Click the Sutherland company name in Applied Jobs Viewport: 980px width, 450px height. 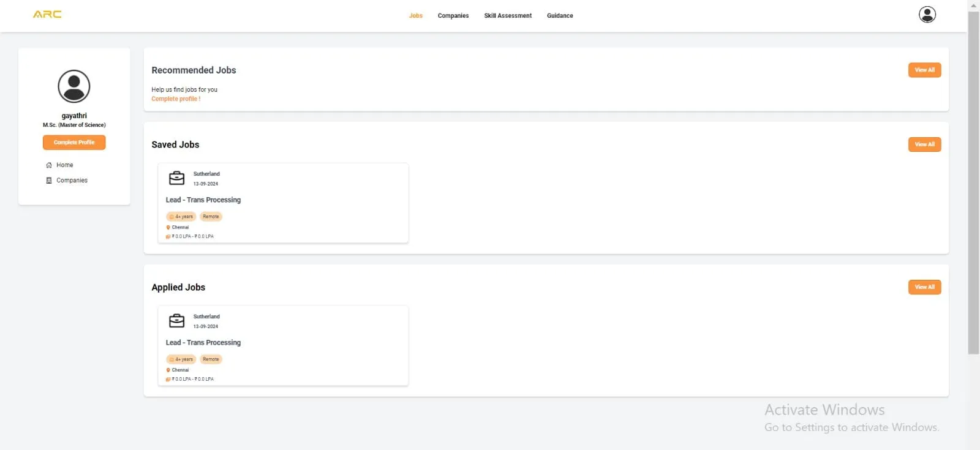[206, 317]
